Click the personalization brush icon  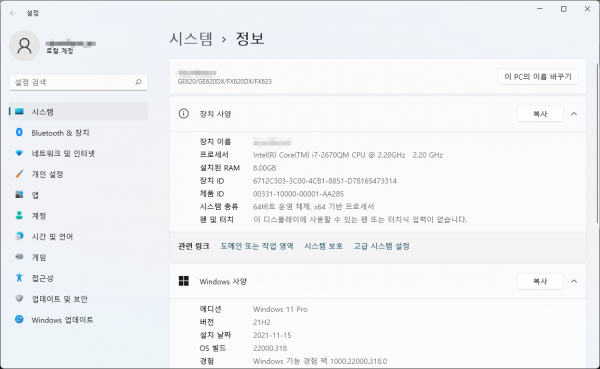click(x=19, y=174)
